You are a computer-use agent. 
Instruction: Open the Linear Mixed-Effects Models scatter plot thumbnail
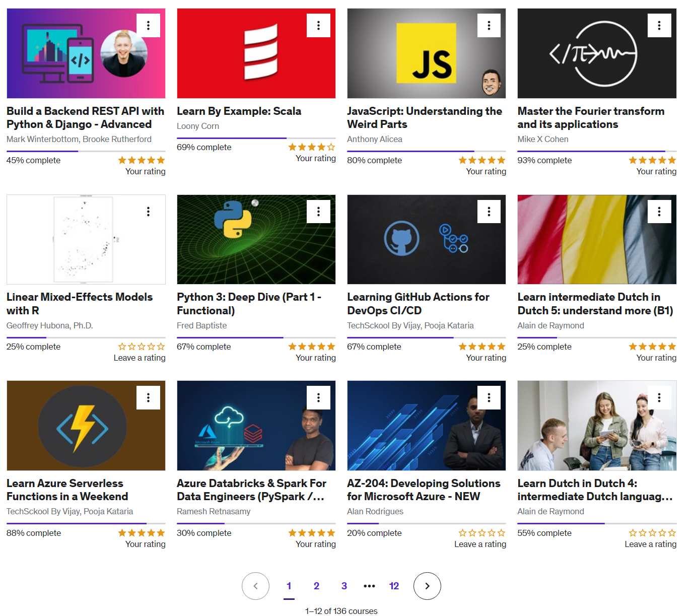pyautogui.click(x=86, y=239)
